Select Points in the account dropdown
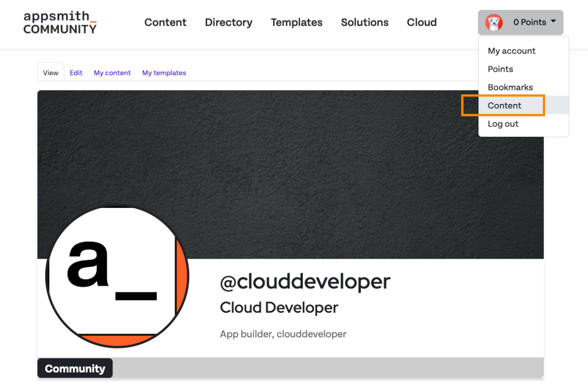Image resolution: width=588 pixels, height=387 pixels. tap(524, 69)
